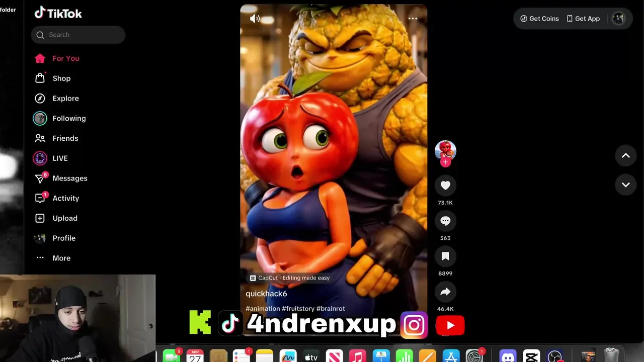Click the 8899 saves count
Image resolution: width=644 pixels, height=362 pixels.
coord(445,274)
